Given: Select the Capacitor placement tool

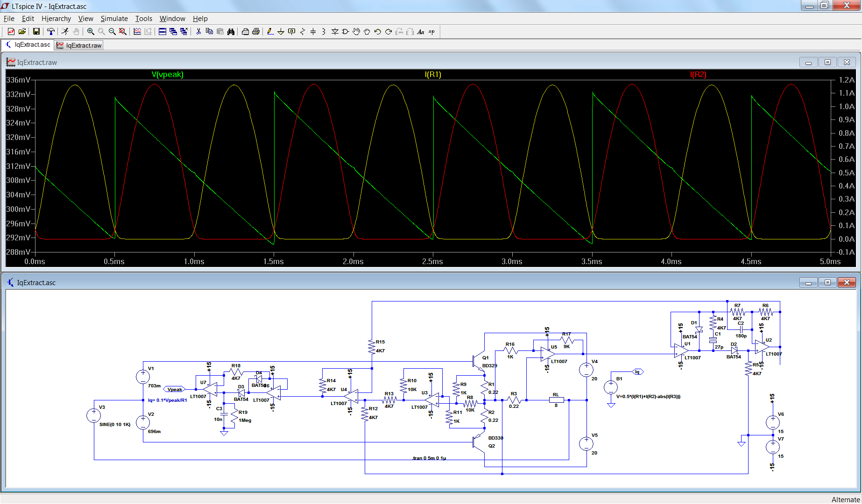Looking at the screenshot, I should [313, 31].
